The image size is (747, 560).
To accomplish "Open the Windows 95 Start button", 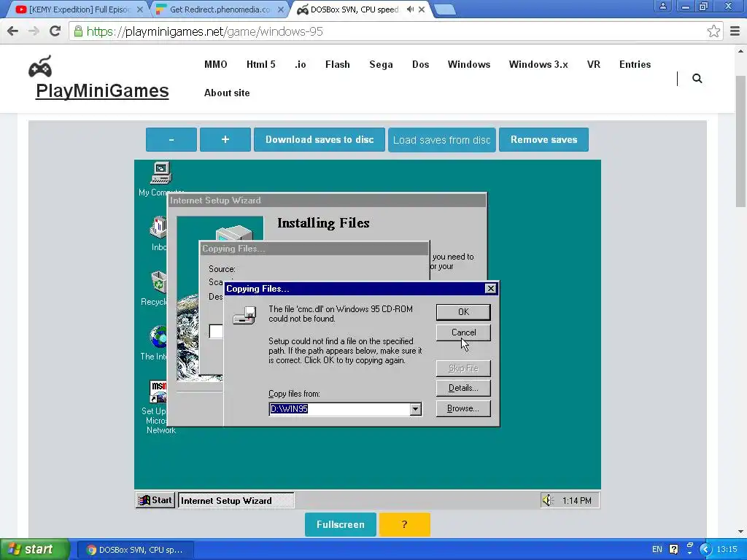I will [x=155, y=500].
